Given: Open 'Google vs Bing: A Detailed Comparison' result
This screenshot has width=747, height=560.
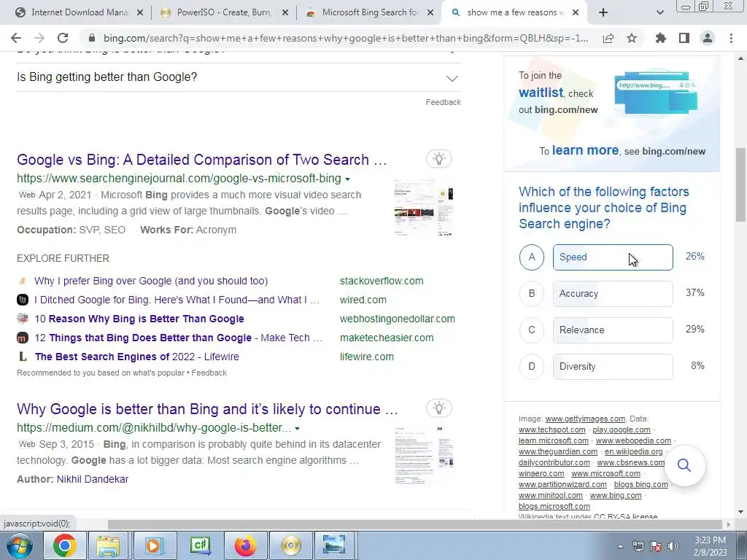Looking at the screenshot, I should (201, 160).
